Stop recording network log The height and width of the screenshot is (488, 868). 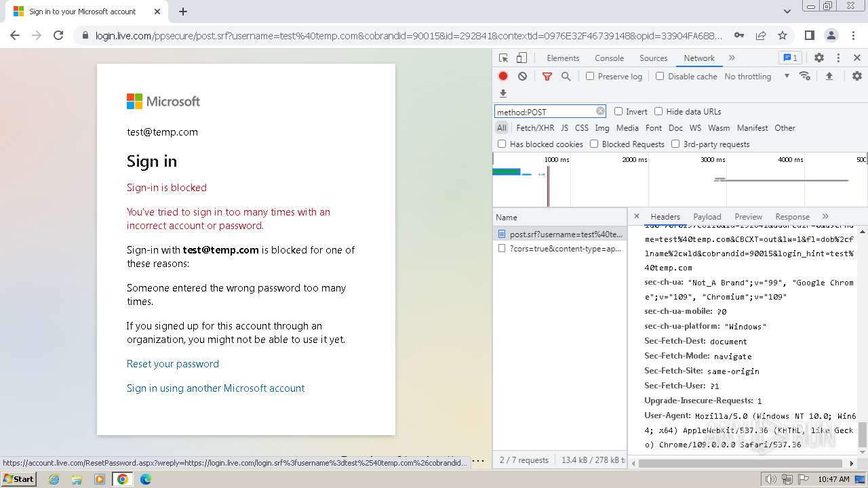tap(503, 77)
